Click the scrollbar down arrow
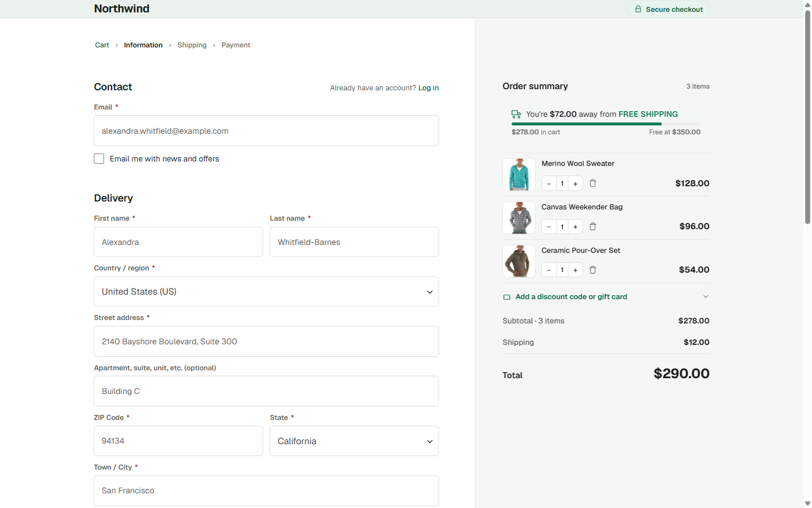812x508 pixels. point(807,503)
